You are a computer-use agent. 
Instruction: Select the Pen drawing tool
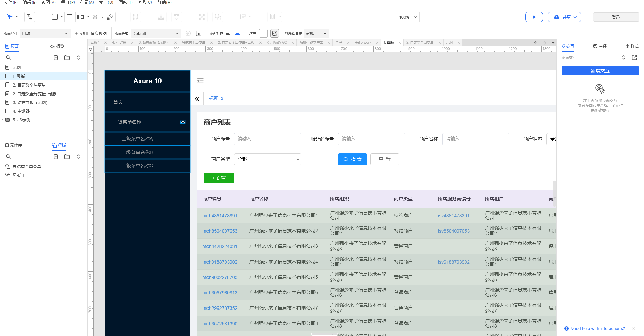pos(110,17)
